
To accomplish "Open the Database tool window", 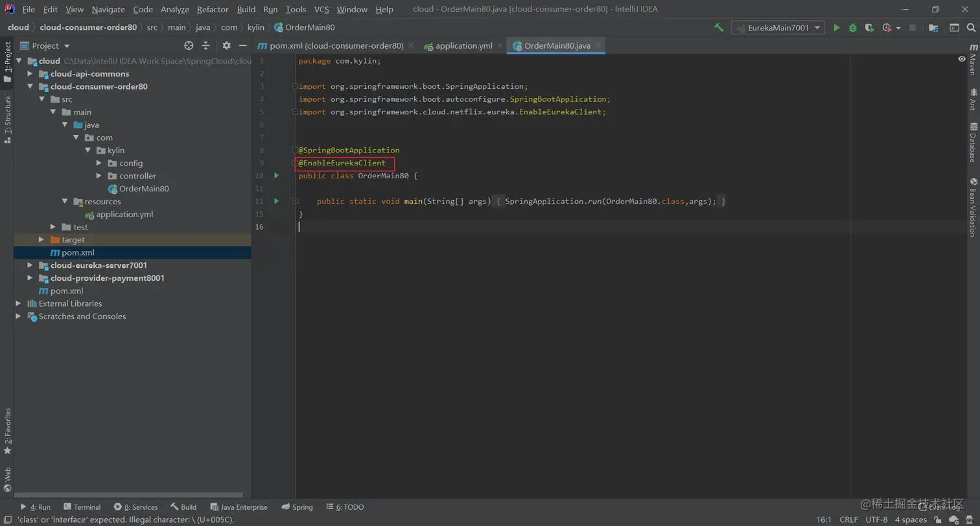I will (x=972, y=142).
